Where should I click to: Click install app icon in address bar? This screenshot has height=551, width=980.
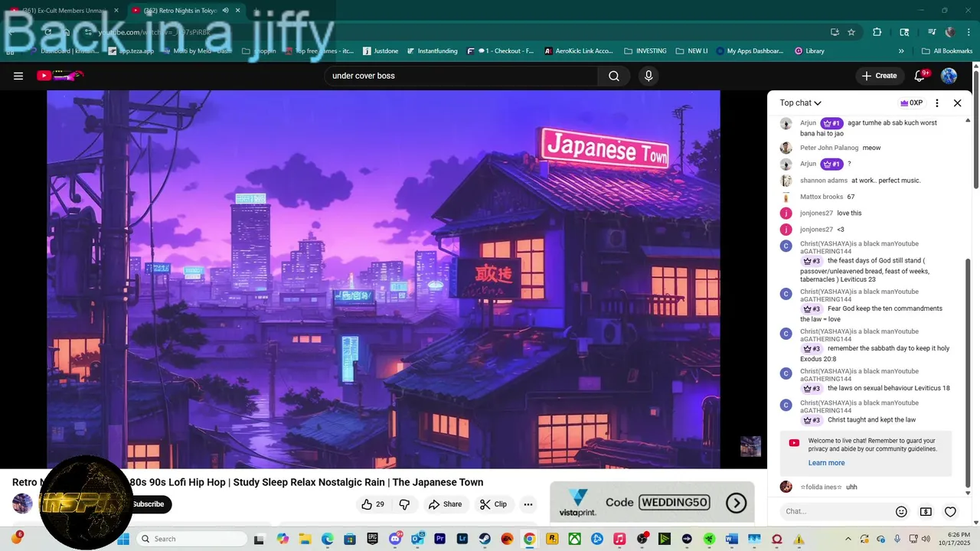(x=835, y=32)
